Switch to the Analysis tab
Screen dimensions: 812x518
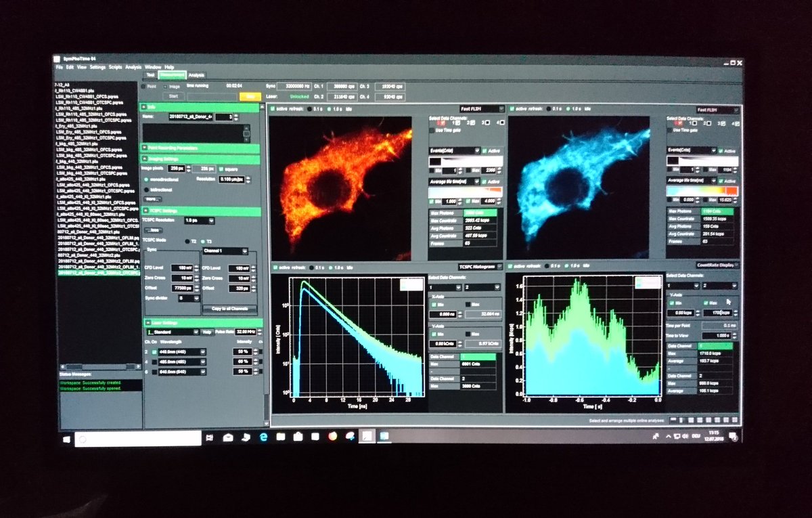point(196,75)
